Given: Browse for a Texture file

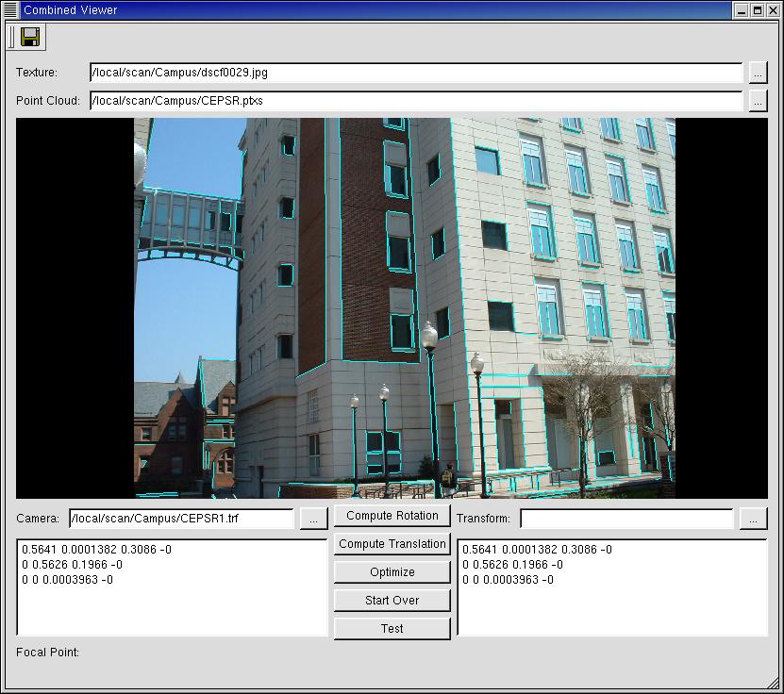Looking at the screenshot, I should tap(758, 73).
